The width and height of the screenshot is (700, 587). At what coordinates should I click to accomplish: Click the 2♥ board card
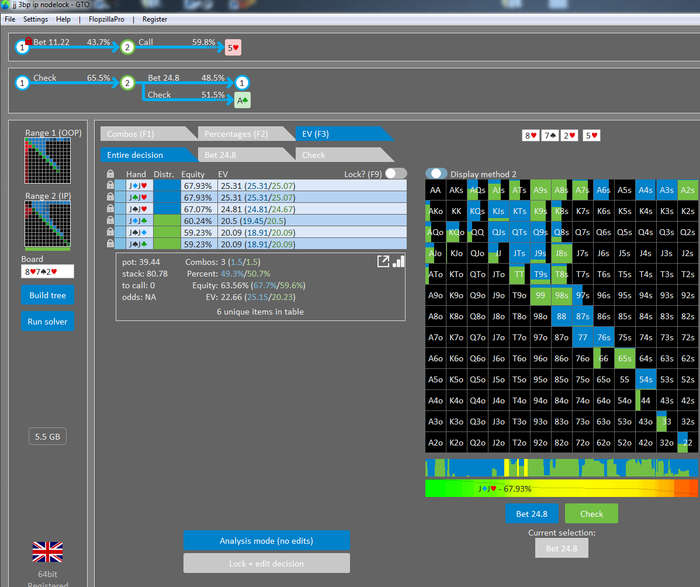point(569,136)
